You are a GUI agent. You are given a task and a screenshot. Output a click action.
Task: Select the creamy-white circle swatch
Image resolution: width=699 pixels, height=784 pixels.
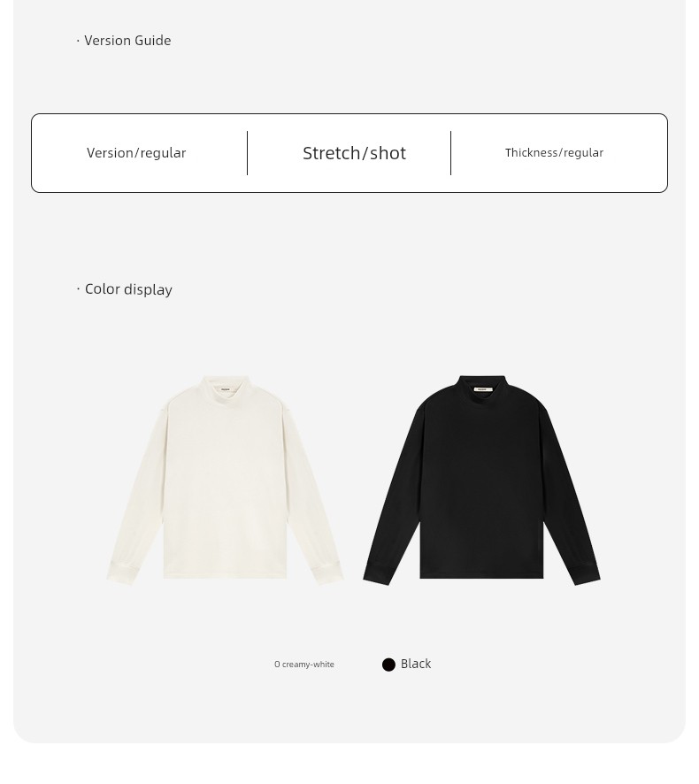click(x=277, y=665)
